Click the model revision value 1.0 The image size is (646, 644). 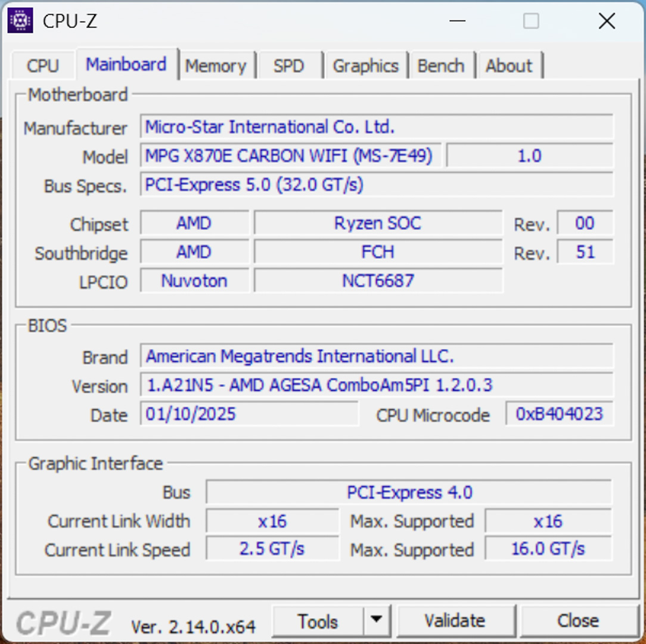[530, 156]
